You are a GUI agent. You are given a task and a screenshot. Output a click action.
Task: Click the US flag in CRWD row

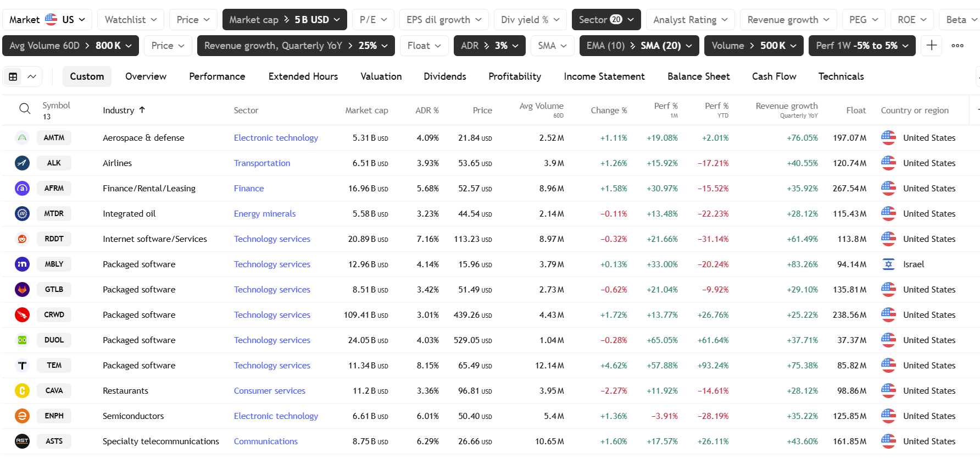[x=888, y=315]
